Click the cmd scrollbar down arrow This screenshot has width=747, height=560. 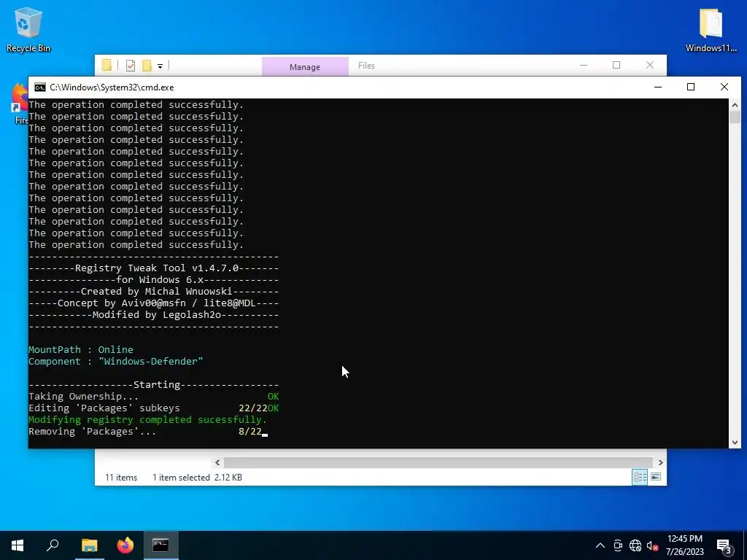(x=735, y=443)
